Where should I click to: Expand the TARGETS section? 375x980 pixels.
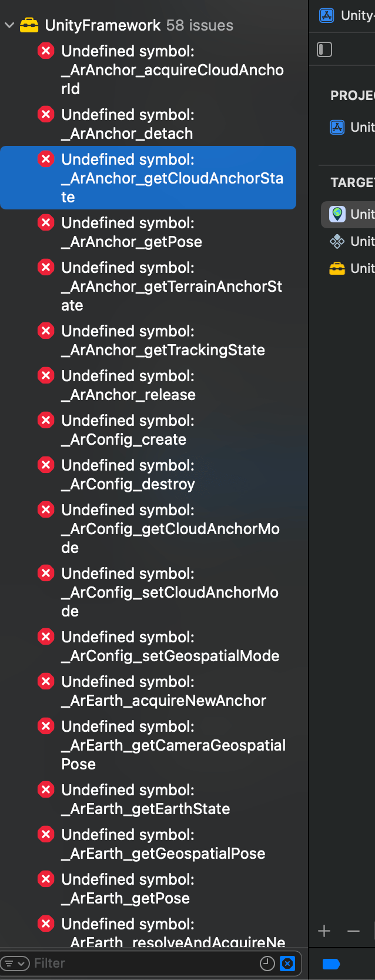pos(353,182)
